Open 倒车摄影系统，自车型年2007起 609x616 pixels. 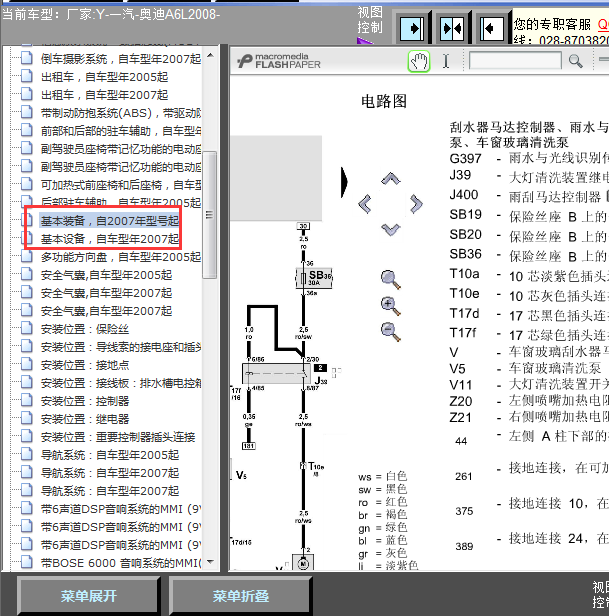[121, 59]
